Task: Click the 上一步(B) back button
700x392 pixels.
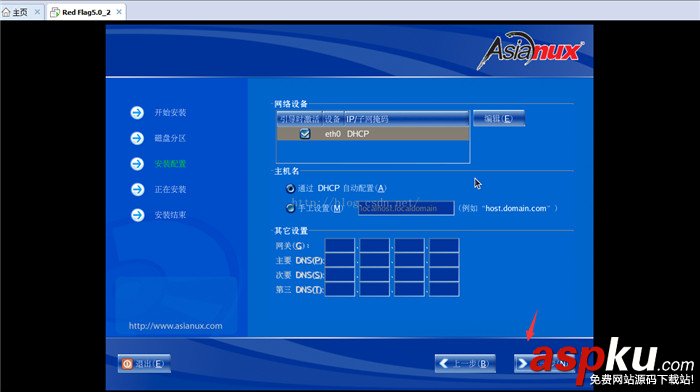Action: (465, 363)
